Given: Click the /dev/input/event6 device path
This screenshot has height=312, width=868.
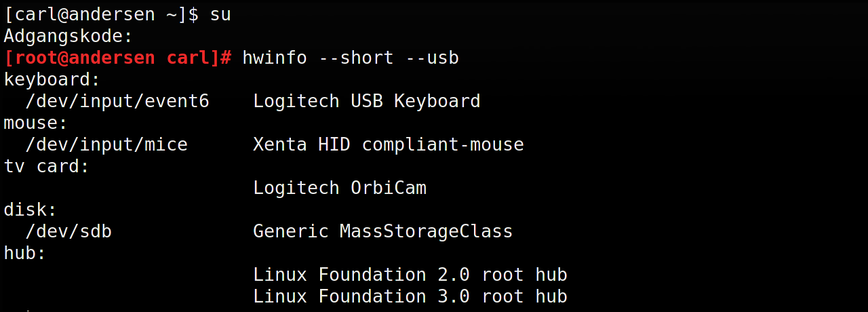Looking at the screenshot, I should pos(117,101).
